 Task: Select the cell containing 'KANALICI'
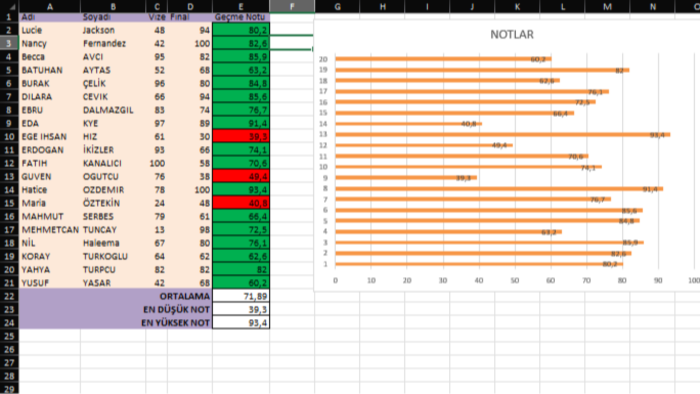coord(113,163)
